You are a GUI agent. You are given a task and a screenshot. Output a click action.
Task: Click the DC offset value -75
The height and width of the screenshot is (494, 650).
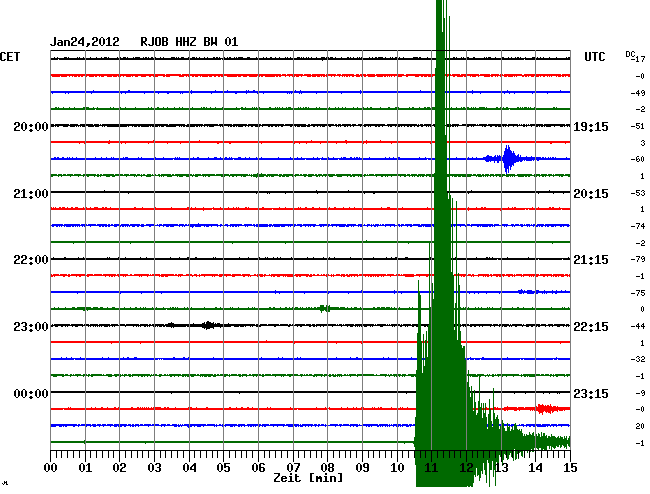click(638, 293)
